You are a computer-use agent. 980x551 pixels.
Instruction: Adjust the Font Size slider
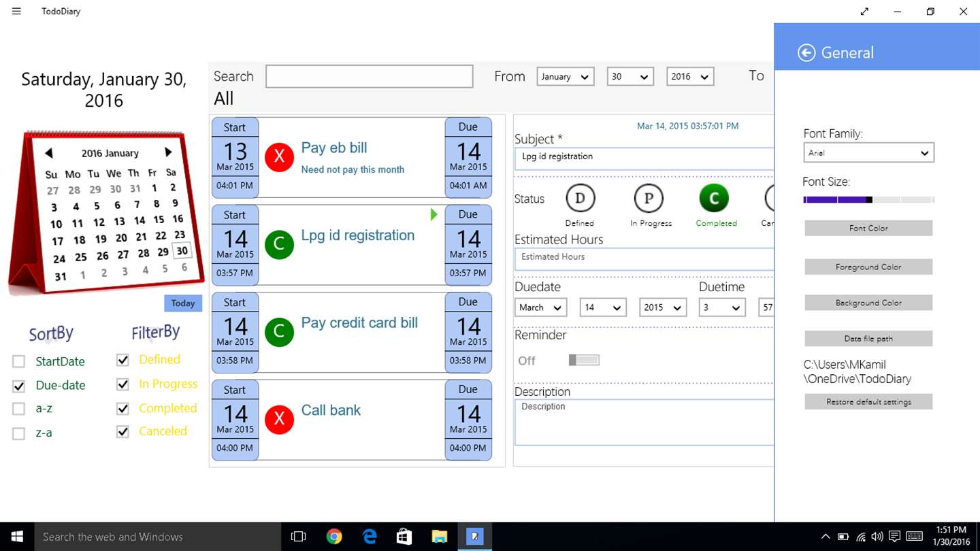point(868,200)
